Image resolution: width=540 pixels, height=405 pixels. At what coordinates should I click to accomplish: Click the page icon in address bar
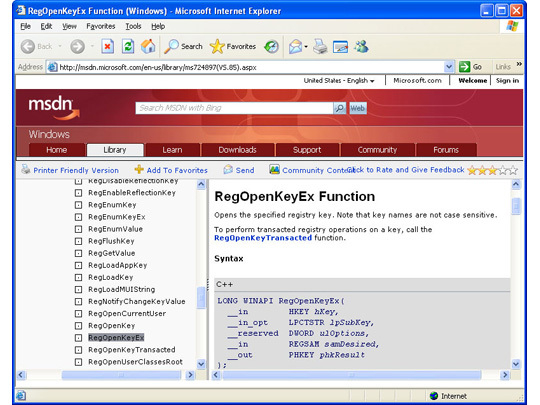pos(52,67)
